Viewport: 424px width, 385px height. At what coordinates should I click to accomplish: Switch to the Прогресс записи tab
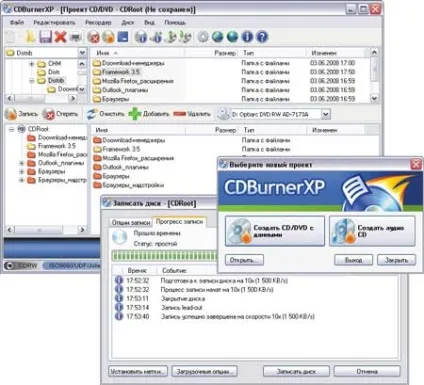coord(179,222)
